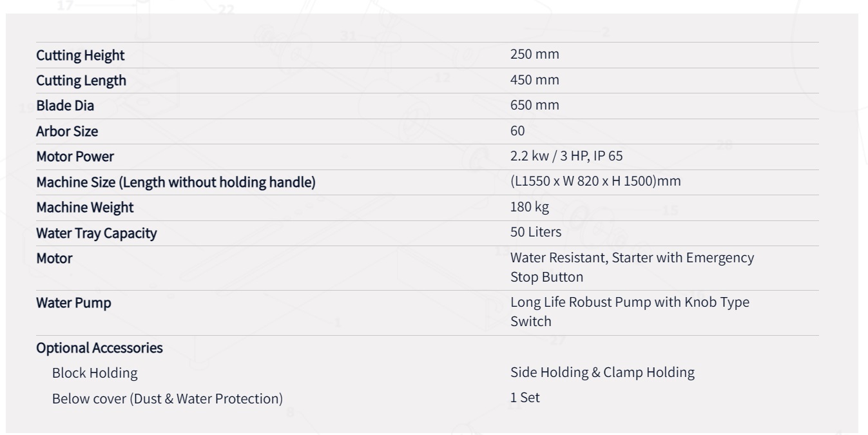
Task: Click the Below cover (Dust & Water Protection) item
Action: 168,399
